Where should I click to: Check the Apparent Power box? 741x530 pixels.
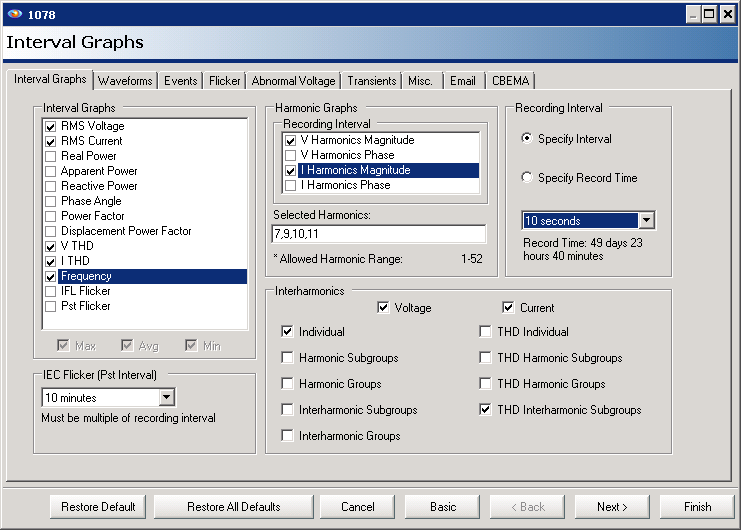(x=51, y=171)
